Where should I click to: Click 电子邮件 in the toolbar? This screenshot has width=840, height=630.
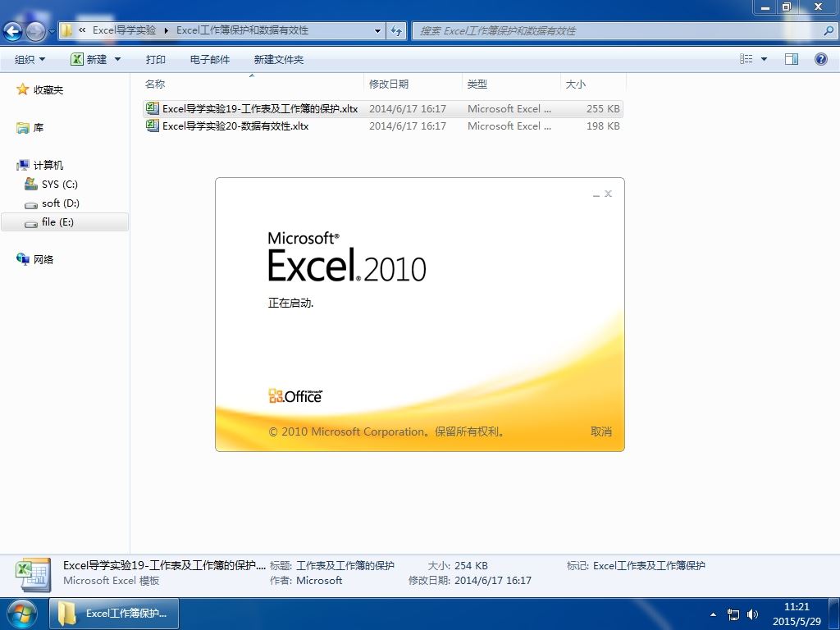point(210,59)
